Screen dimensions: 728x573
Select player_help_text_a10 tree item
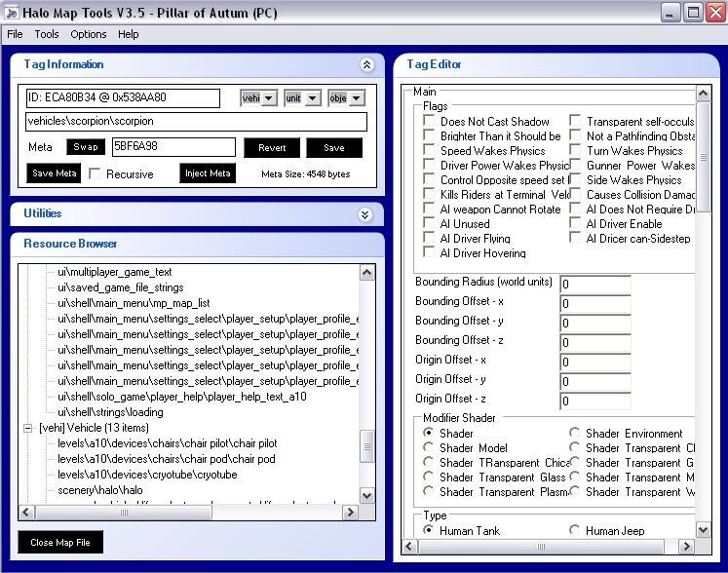pyautogui.click(x=182, y=397)
